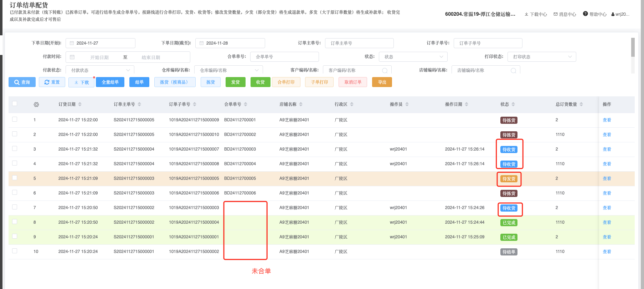Image resolution: width=644 pixels, height=289 pixels.
Task: Open 帮助中心 help center
Action: point(594,14)
